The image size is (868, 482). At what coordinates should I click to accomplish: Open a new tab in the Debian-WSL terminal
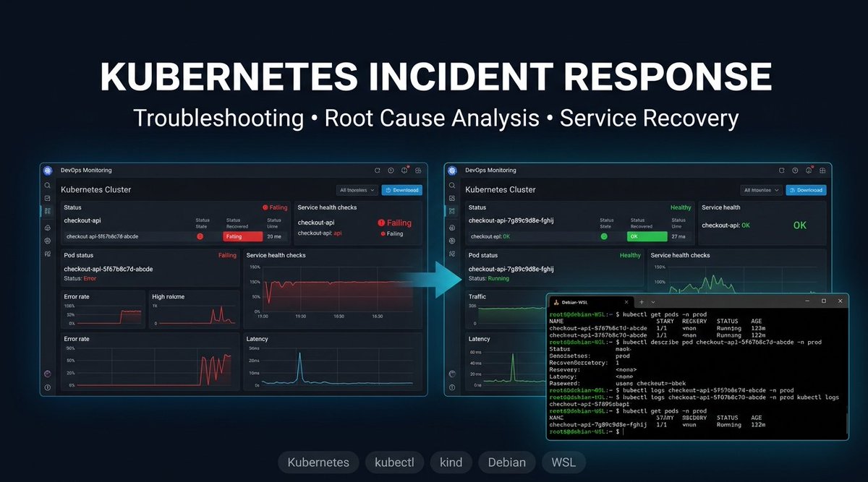pyautogui.click(x=642, y=301)
